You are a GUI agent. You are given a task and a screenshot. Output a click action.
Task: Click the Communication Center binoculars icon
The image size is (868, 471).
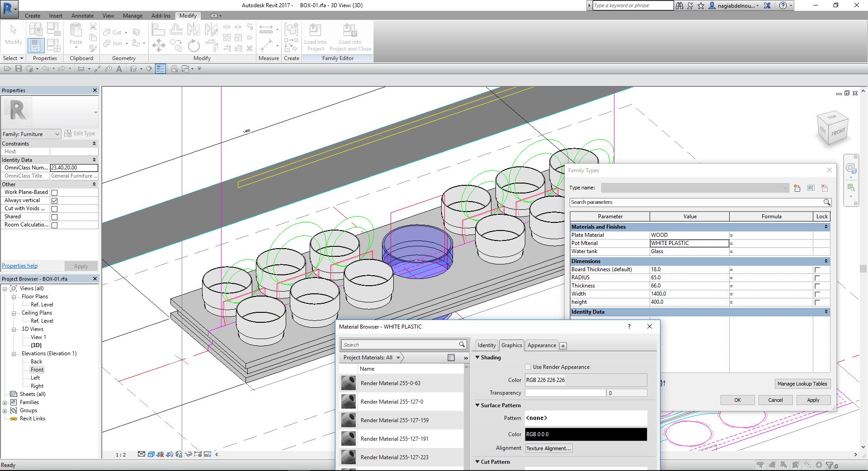[x=679, y=5]
